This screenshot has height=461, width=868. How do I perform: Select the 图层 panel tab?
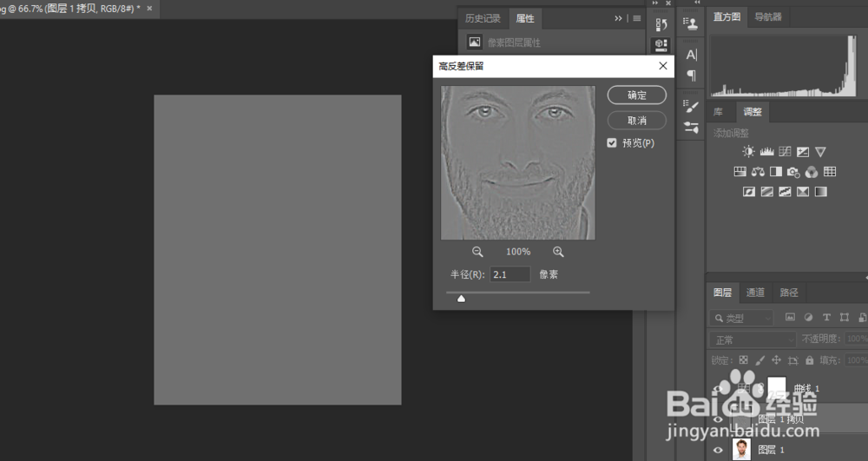(722, 293)
